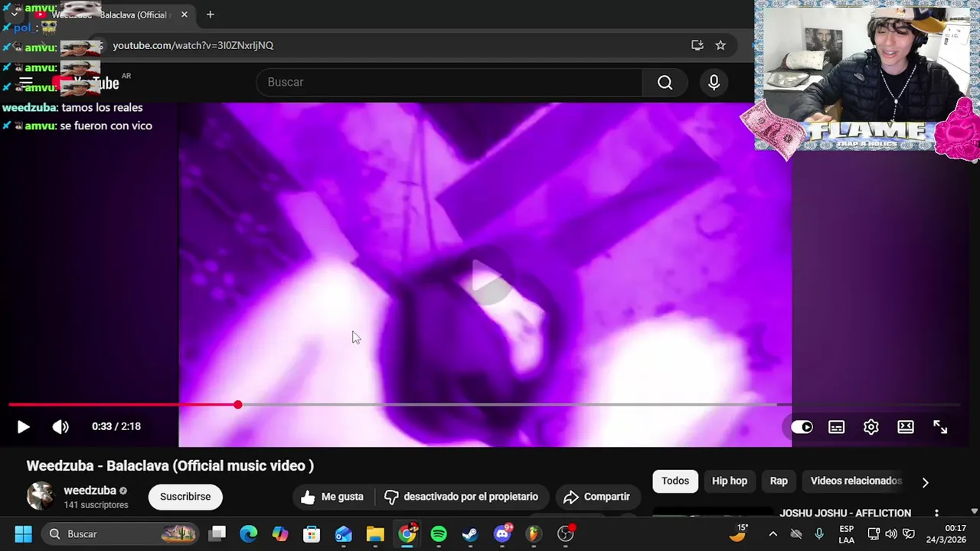Open the ESP LAA language switcher
Viewport: 980px width, 551px height.
click(x=846, y=534)
